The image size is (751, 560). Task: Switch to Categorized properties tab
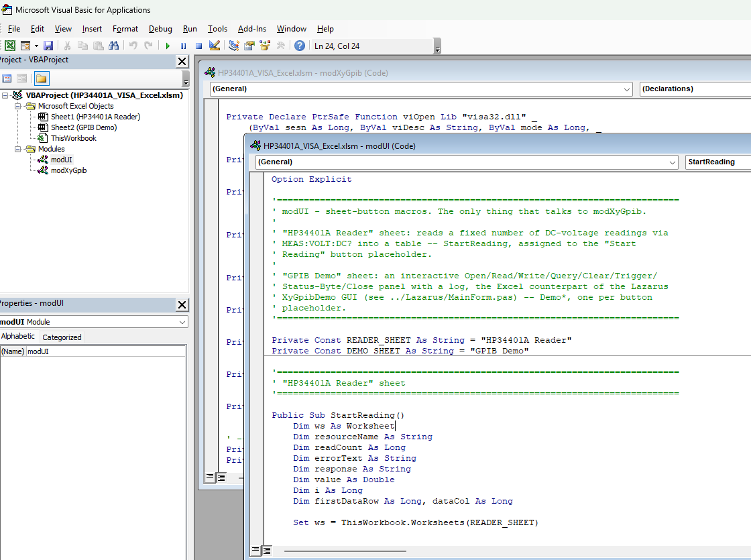tap(62, 337)
